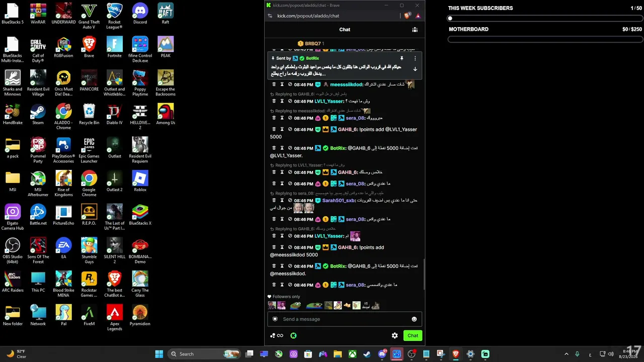
Task: Click the BotRix username in pinned message
Action: click(312, 58)
